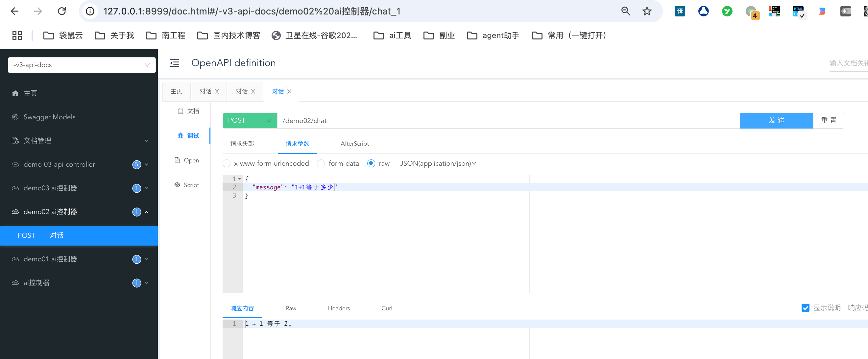
Task: Click the sidebar collapse menu icon
Action: tap(174, 63)
